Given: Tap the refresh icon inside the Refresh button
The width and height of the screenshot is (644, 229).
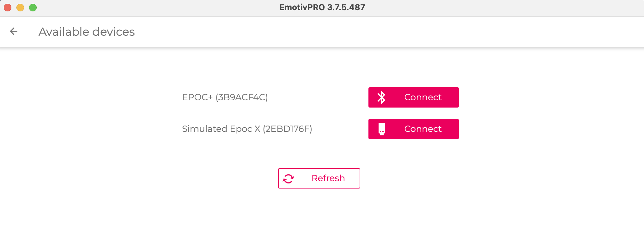Looking at the screenshot, I should click(x=288, y=178).
